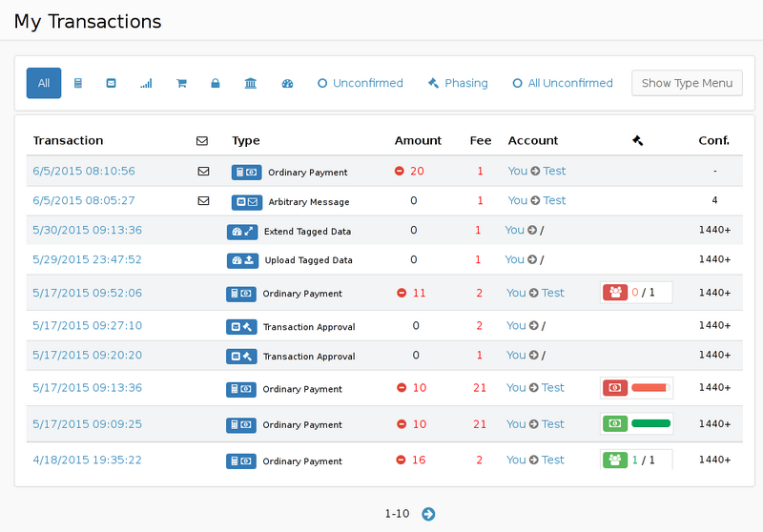763x532 pixels.
Task: Open transaction 5/17/2015 09:09:25
Action: [x=87, y=424]
